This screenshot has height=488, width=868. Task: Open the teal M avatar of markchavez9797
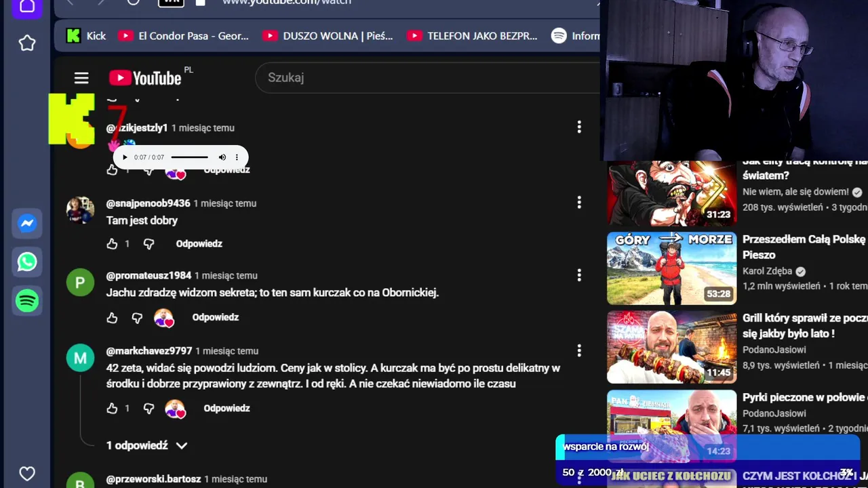(x=80, y=358)
